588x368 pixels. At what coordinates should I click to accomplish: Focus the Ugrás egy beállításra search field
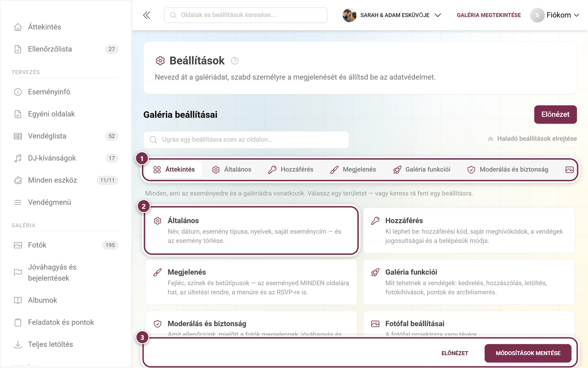(246, 140)
